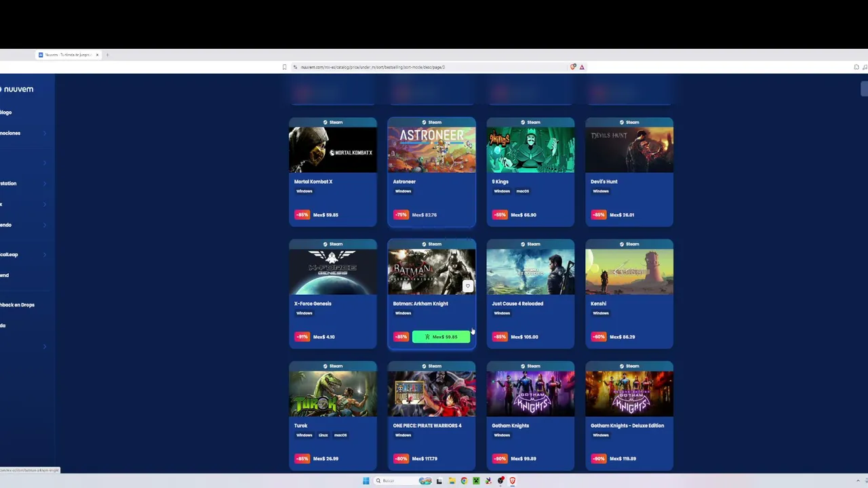
Task: Expand the PlayStation sidebar chevron
Action: [x=45, y=183]
